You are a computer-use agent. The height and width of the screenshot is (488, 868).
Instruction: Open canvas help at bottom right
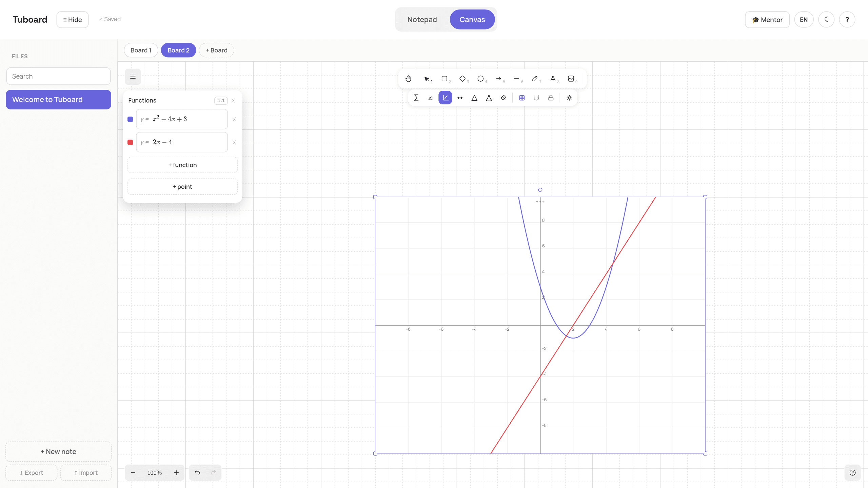pyautogui.click(x=853, y=473)
